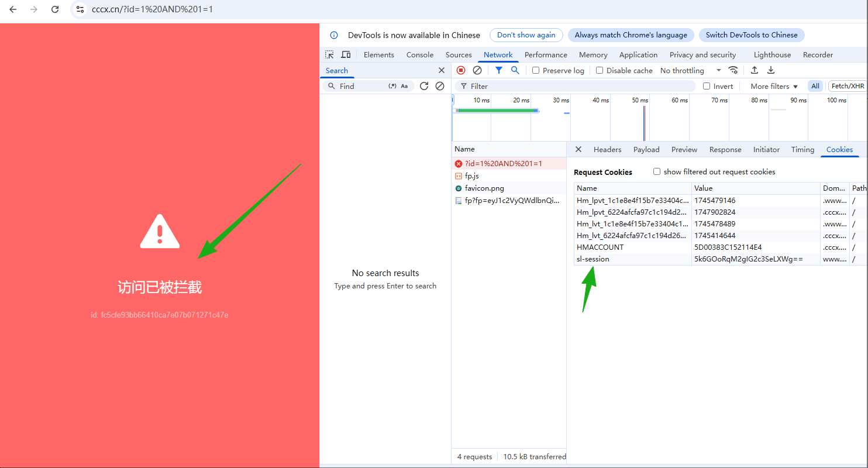The height and width of the screenshot is (468, 868).
Task: Click Switch DevTools to Chinese
Action: [752, 35]
